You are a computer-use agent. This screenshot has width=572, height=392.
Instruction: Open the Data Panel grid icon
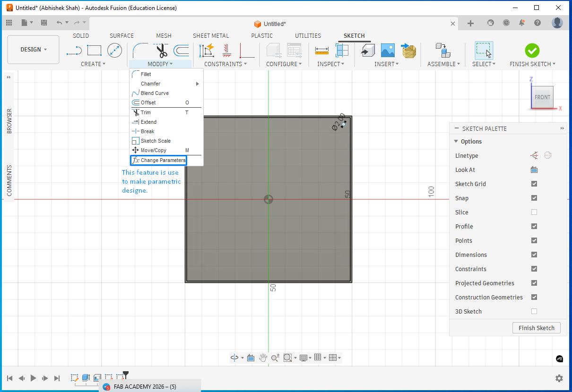tap(9, 23)
